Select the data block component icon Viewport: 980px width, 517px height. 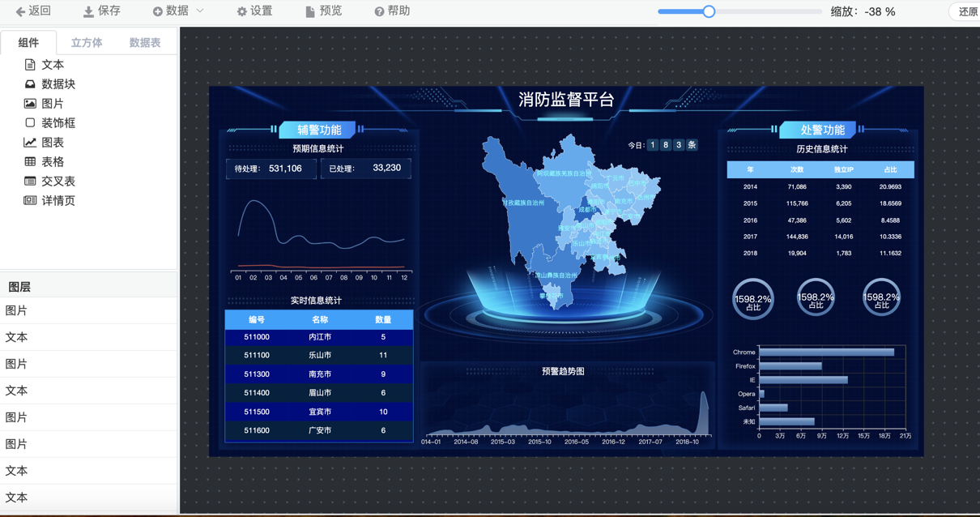click(30, 84)
